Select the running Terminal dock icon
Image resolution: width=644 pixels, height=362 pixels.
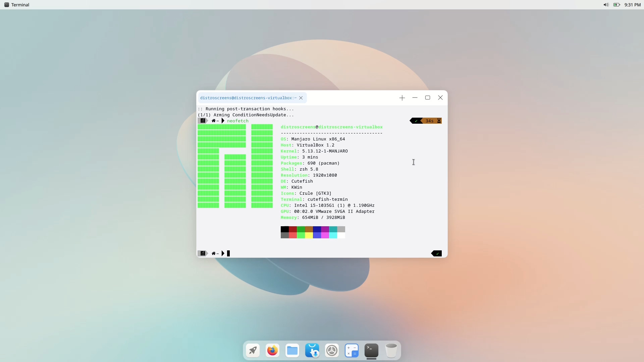pyautogui.click(x=371, y=351)
